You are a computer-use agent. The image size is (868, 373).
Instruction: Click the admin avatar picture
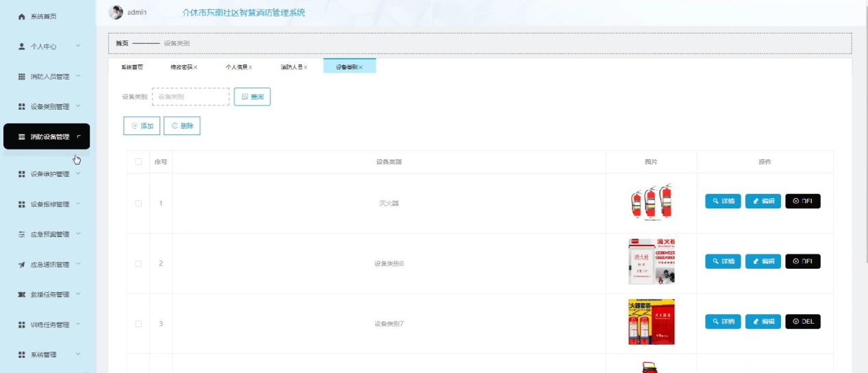pyautogui.click(x=116, y=12)
